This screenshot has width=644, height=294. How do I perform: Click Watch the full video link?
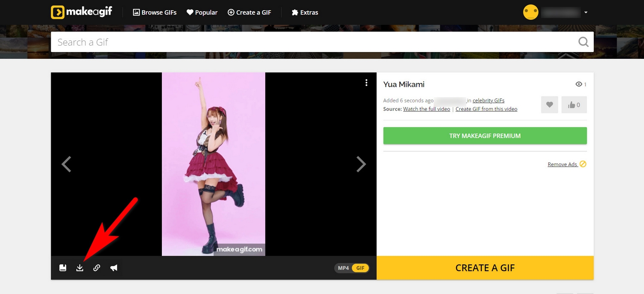[x=427, y=109]
